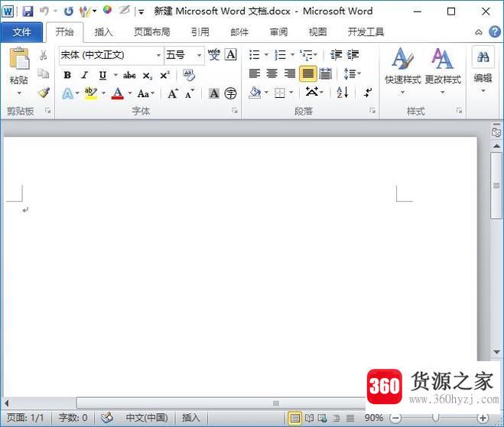The image size is (504, 427).
Task: Center align text
Action: pos(272,73)
